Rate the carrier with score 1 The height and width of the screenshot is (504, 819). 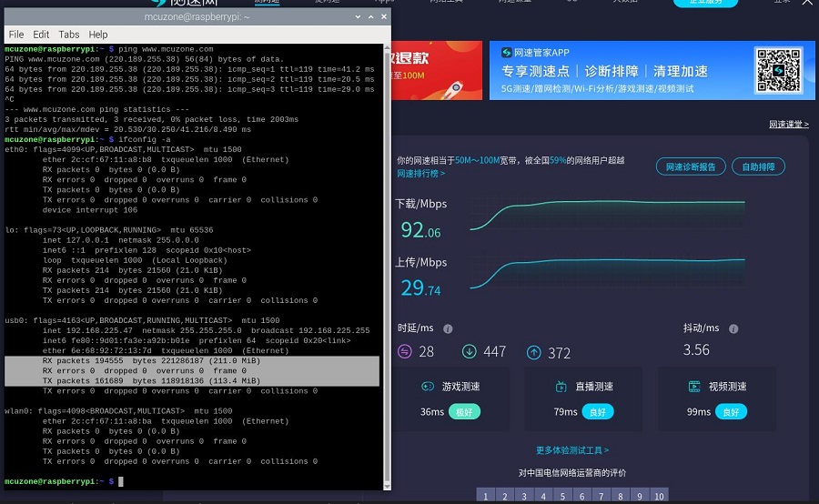(486, 496)
